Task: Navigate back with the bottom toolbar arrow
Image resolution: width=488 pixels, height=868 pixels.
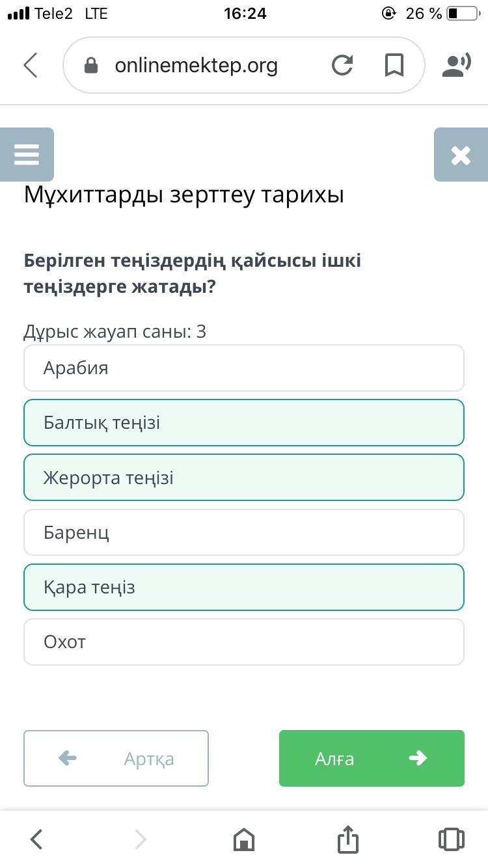Action: [36, 839]
